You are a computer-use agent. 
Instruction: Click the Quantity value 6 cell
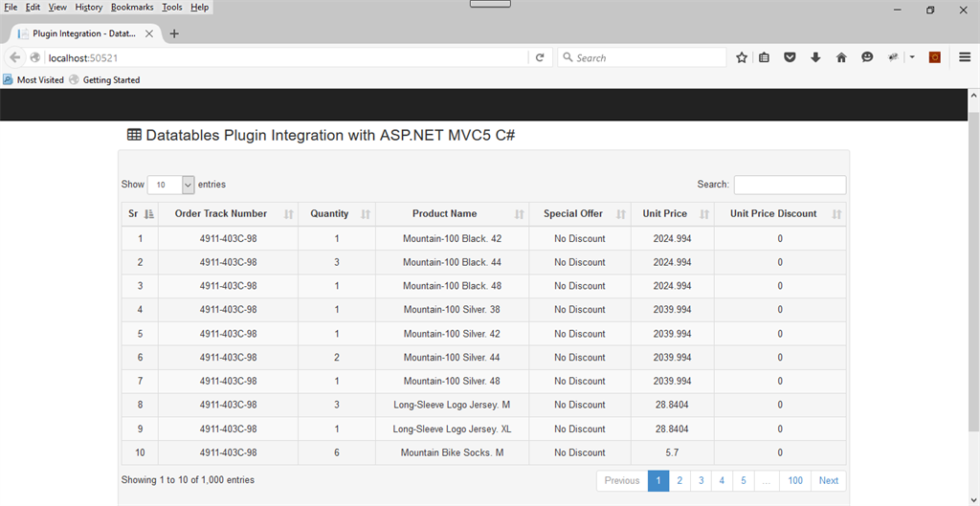337,452
